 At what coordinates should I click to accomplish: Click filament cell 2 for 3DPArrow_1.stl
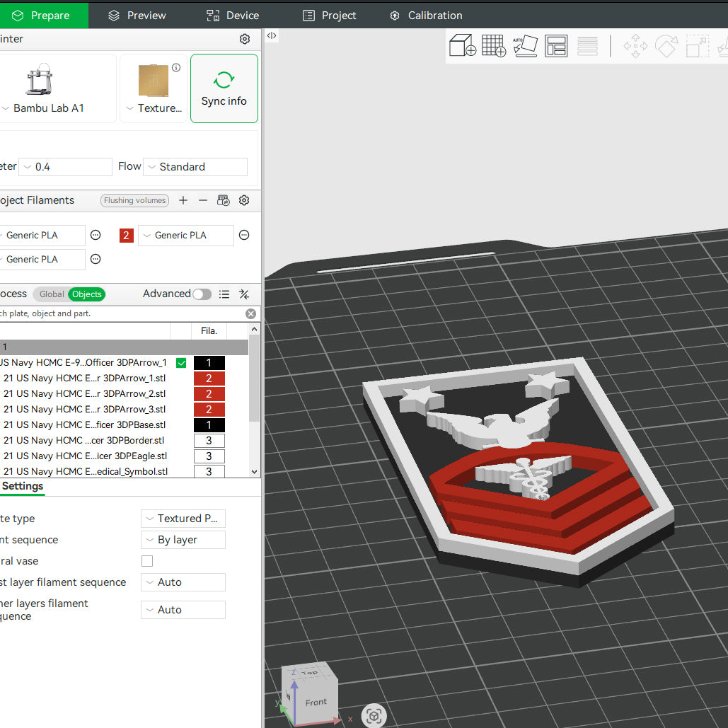tap(209, 379)
